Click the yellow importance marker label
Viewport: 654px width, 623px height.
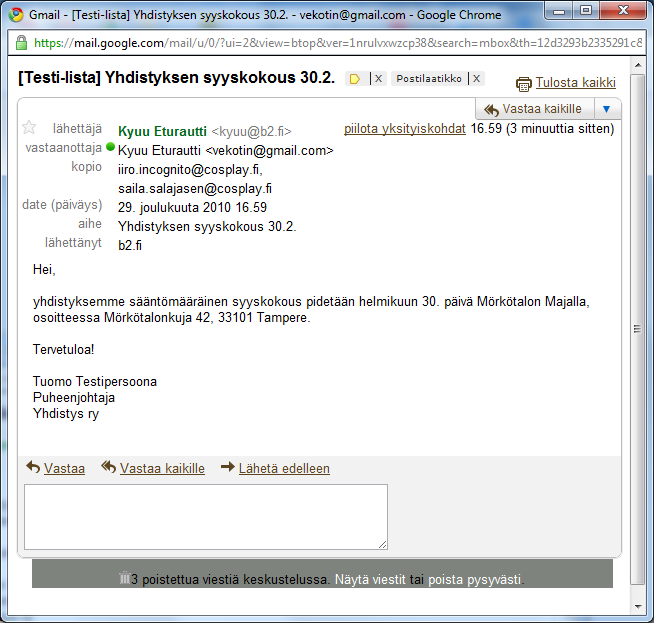tap(354, 79)
